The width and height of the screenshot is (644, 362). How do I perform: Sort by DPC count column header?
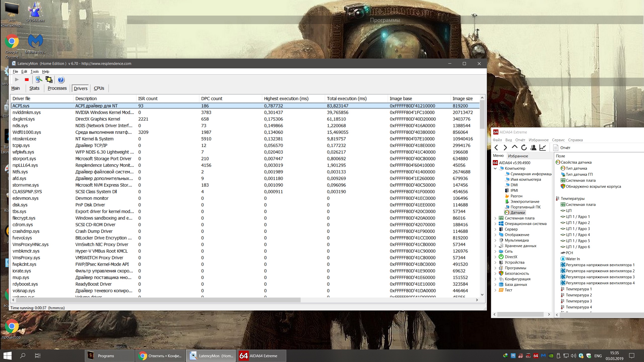point(212,99)
